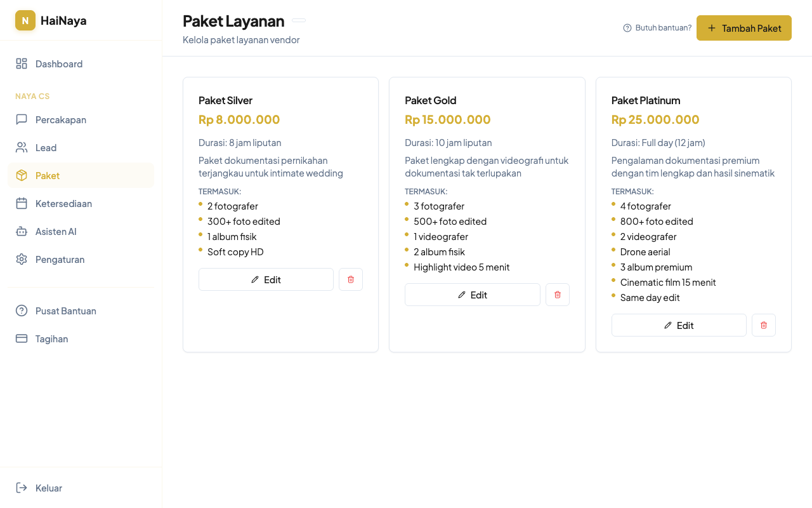Click the Asisten AI robot icon
Image resolution: width=812 pixels, height=508 pixels.
[x=22, y=231]
